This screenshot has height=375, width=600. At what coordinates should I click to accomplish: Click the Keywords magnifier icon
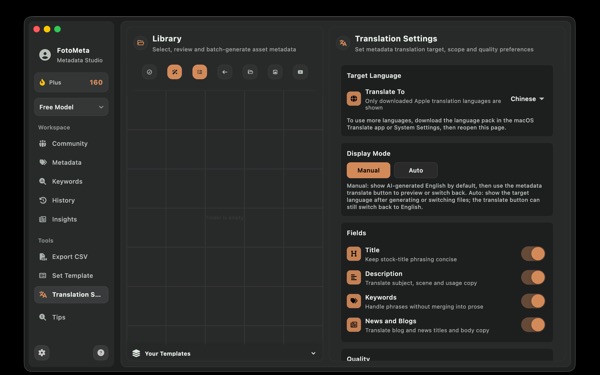[x=42, y=181]
